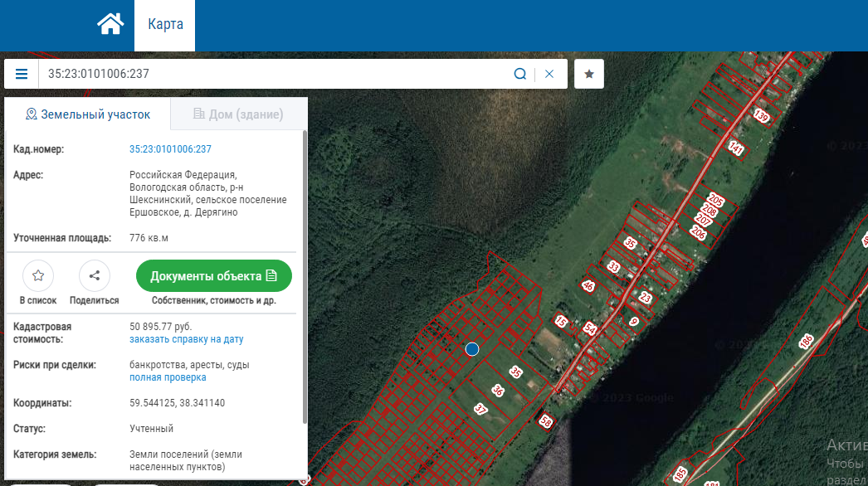This screenshot has width=868, height=486.
Task: Select map parcel label 37
Action: click(480, 409)
